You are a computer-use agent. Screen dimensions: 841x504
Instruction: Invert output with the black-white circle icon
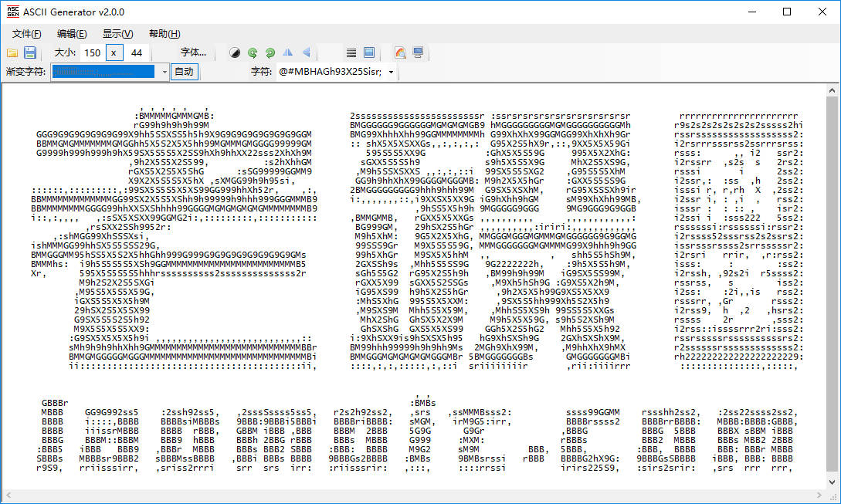(x=235, y=52)
